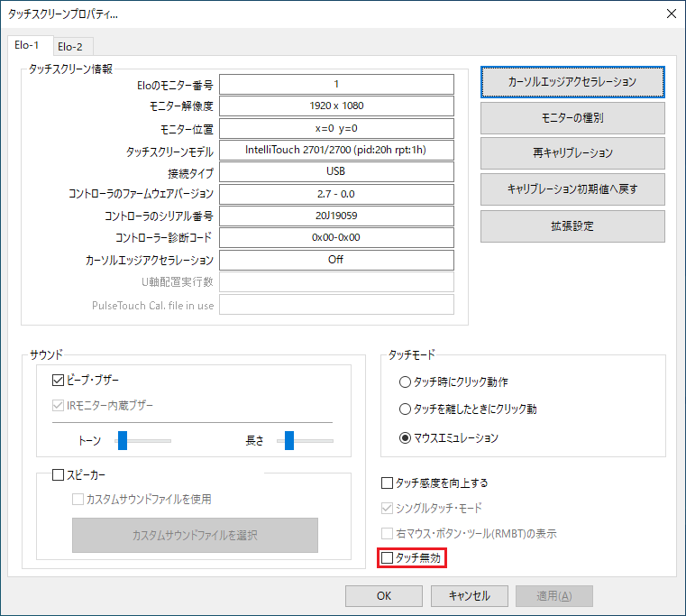Click the モニター解像度 value field

coord(336,106)
